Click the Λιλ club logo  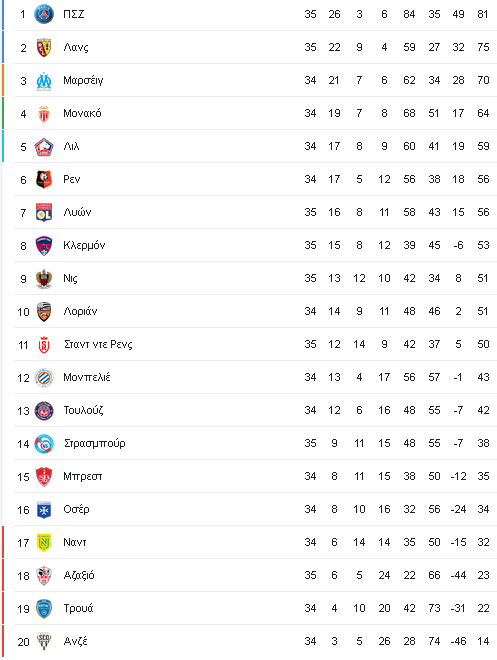click(44, 146)
